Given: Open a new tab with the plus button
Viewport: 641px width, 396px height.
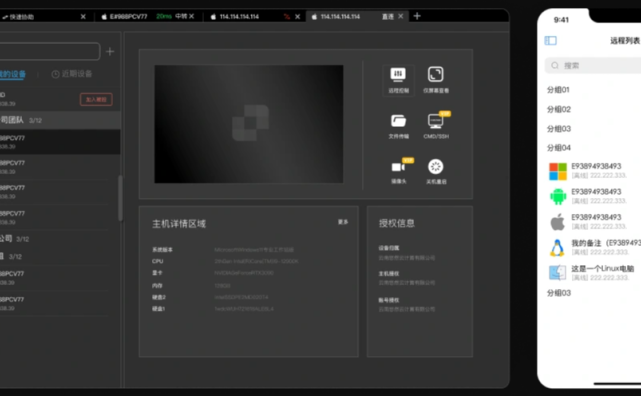Looking at the screenshot, I should point(417,16).
